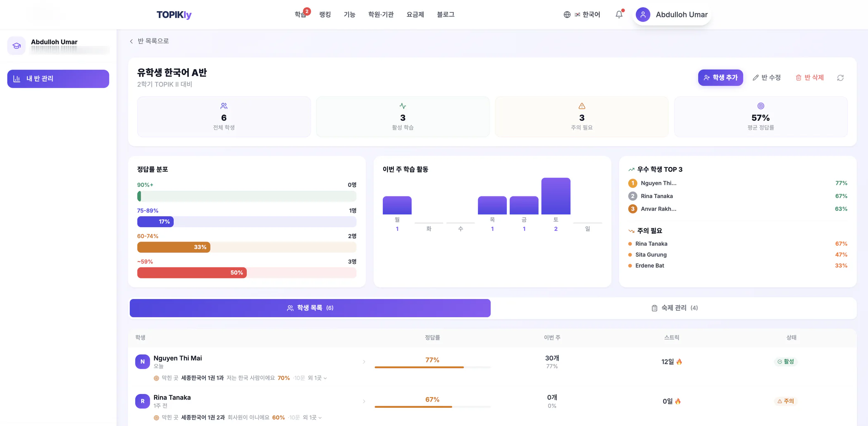
Task: Open the 한국어 language selector
Action: pyautogui.click(x=582, y=14)
